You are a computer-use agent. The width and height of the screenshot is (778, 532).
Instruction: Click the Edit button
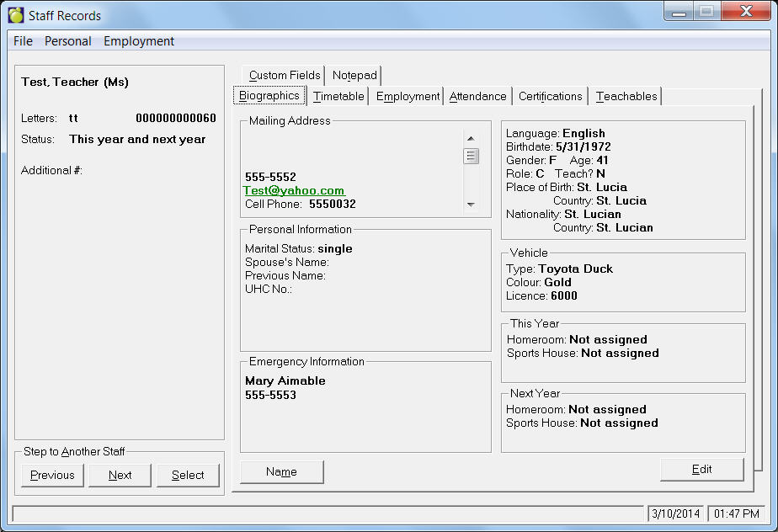click(x=701, y=470)
